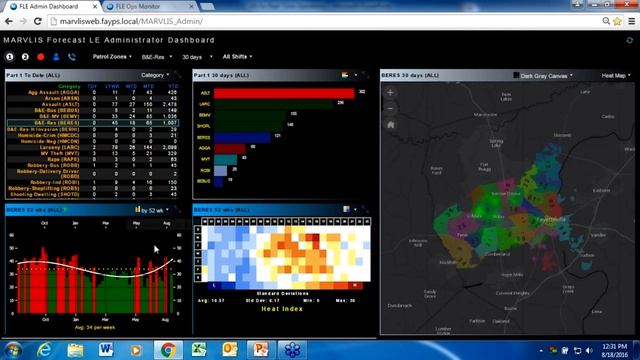
Task: Click the zoom magnifier in address bar
Action: (x=606, y=21)
